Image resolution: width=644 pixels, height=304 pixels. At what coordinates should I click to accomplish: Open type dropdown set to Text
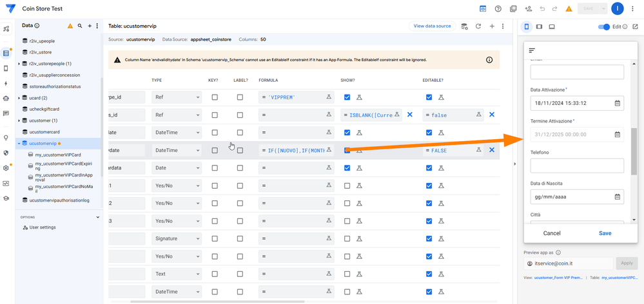coord(177,274)
